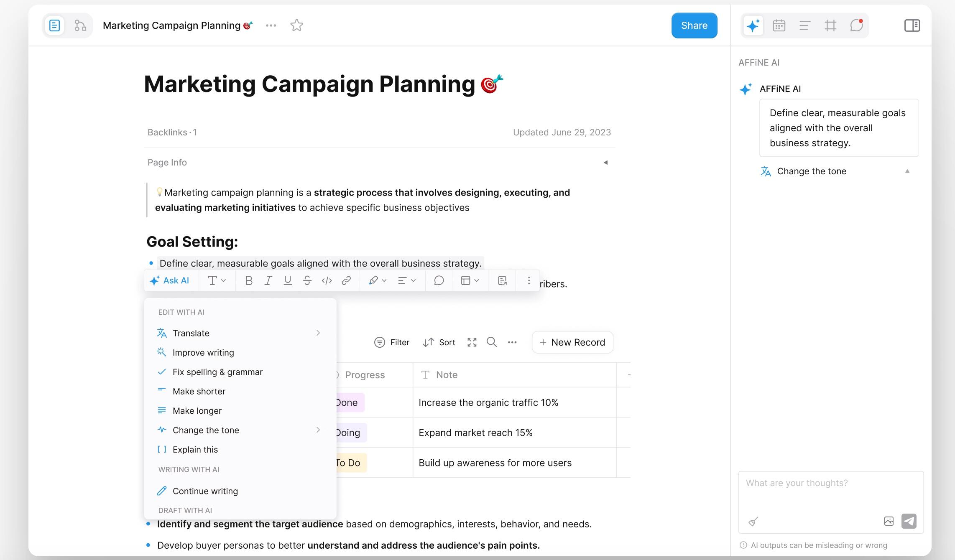Click the Share button

pyautogui.click(x=694, y=25)
